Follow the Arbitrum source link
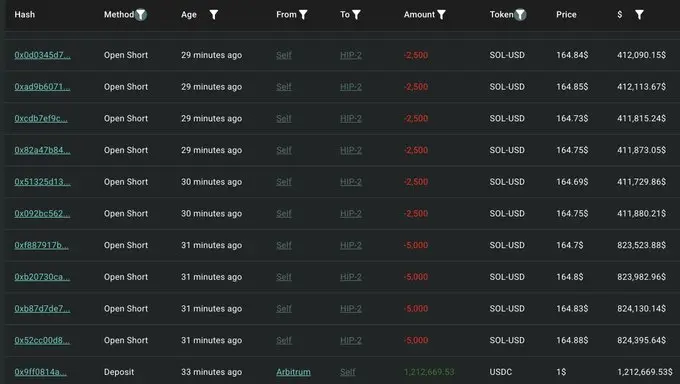 click(x=293, y=372)
